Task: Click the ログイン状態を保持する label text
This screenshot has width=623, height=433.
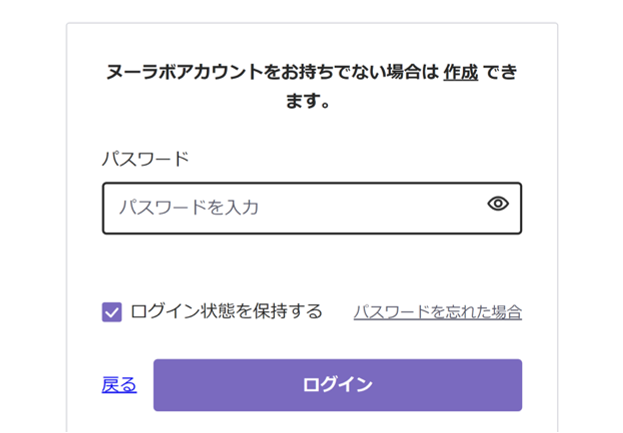Action: point(227,312)
